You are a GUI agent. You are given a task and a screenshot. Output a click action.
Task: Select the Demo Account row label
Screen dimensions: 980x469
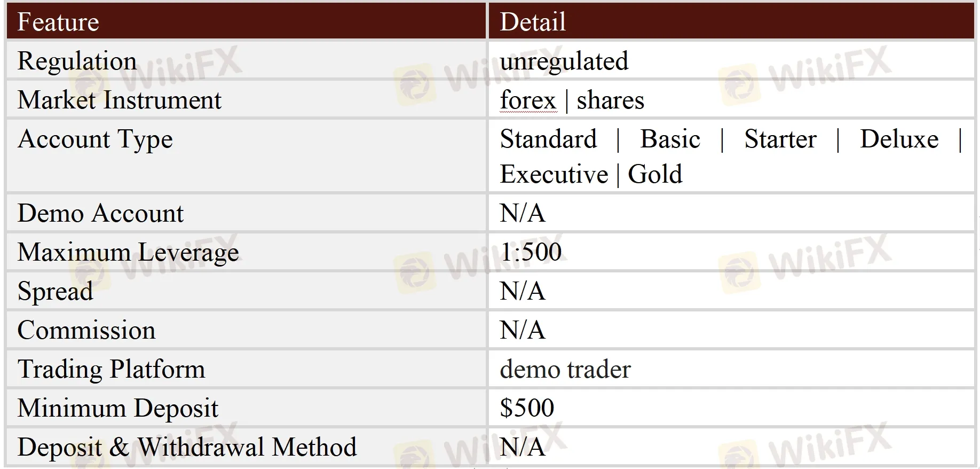[100, 214]
